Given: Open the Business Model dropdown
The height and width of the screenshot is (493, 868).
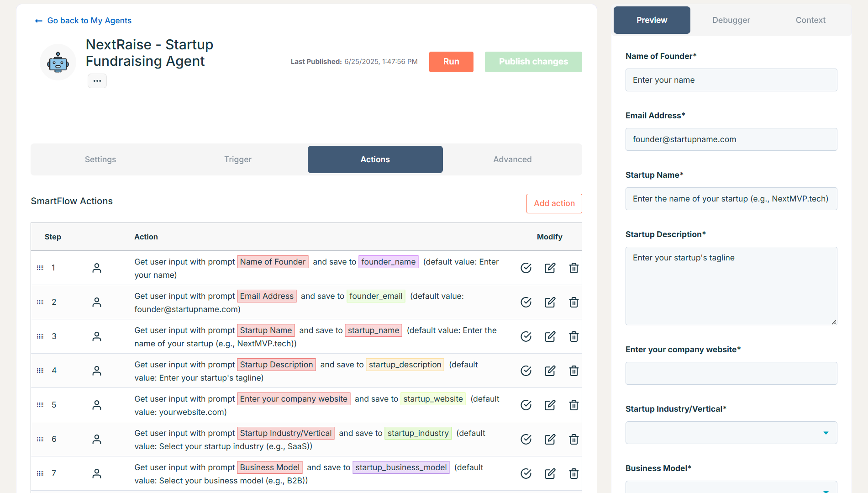Looking at the screenshot, I should (731, 487).
